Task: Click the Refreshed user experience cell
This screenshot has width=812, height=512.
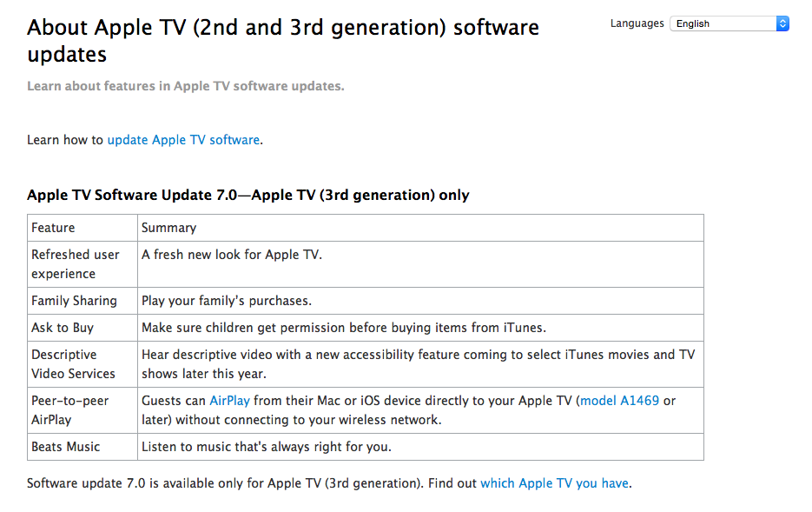Action: 83,264
